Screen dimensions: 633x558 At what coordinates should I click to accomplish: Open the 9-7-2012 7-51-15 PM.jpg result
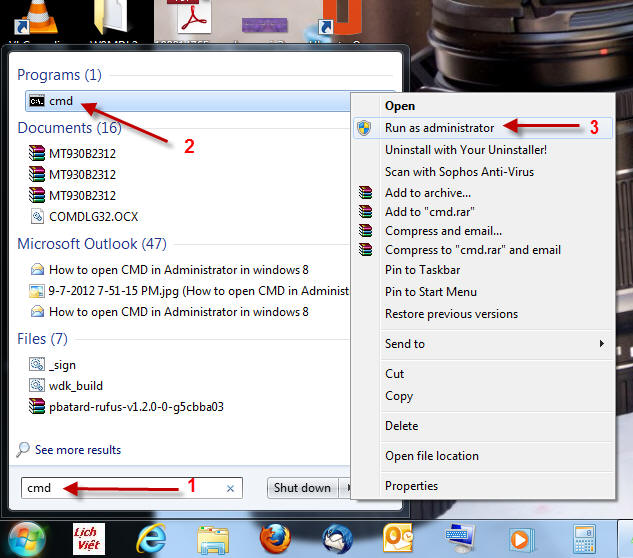pyautogui.click(x=199, y=291)
